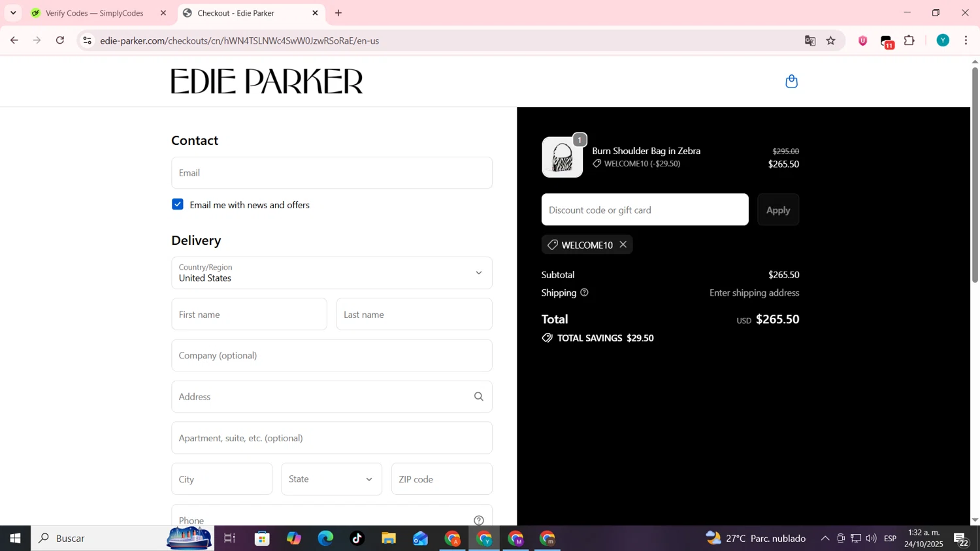Screen dimensions: 980x551
Task: Click the City field
Action: click(222, 479)
